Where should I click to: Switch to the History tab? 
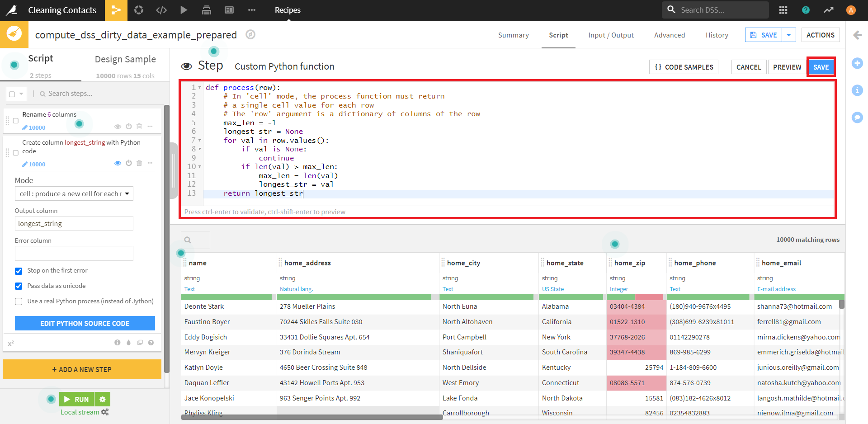717,35
